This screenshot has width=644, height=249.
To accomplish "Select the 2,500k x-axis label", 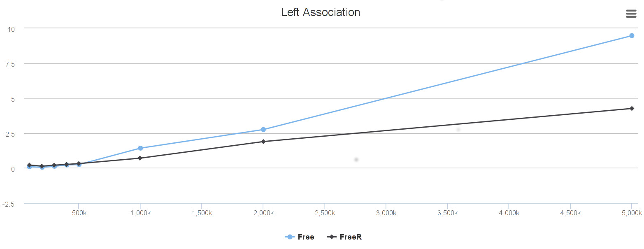I will (x=324, y=213).
